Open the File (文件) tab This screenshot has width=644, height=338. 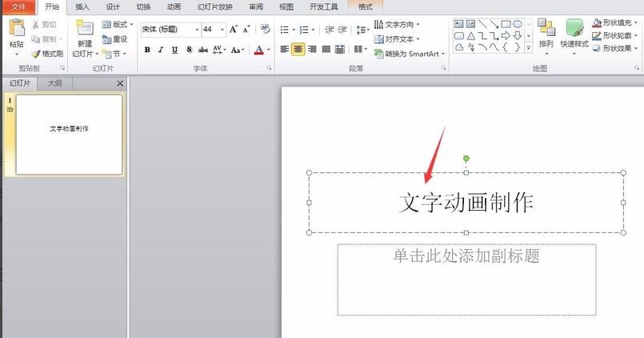18,7
